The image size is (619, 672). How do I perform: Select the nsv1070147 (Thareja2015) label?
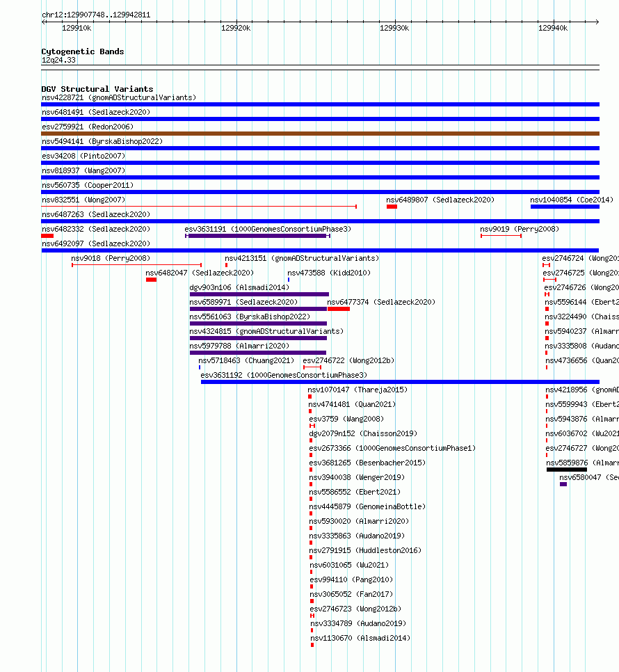tap(357, 390)
